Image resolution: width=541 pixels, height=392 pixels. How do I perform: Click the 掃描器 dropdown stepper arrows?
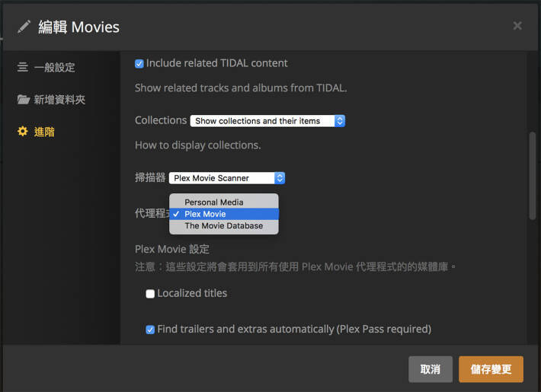(280, 178)
